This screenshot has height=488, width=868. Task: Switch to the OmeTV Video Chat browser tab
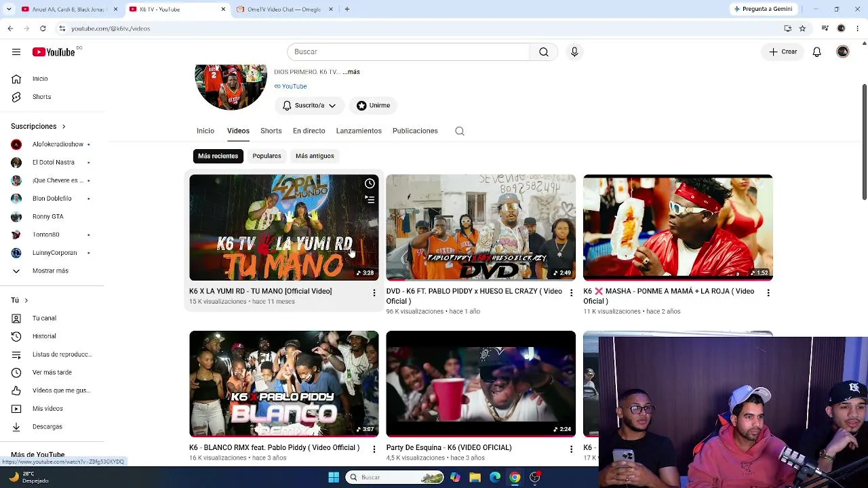pos(286,9)
